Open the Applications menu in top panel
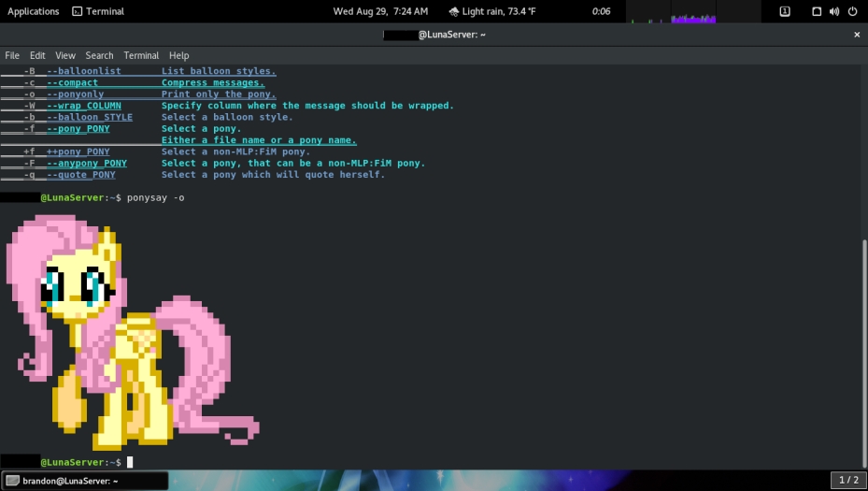The image size is (868, 491). click(33, 11)
